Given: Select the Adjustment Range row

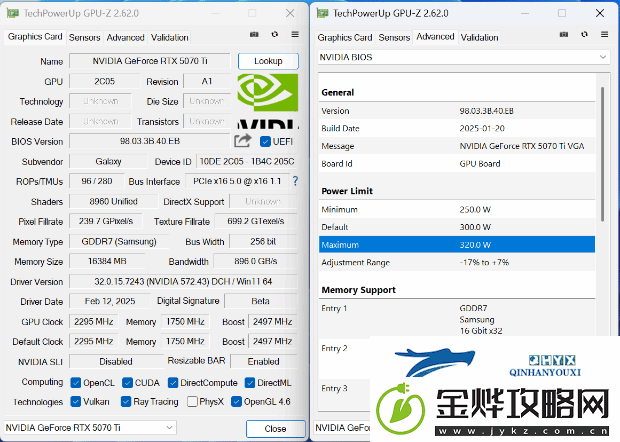Looking at the screenshot, I should (x=457, y=262).
